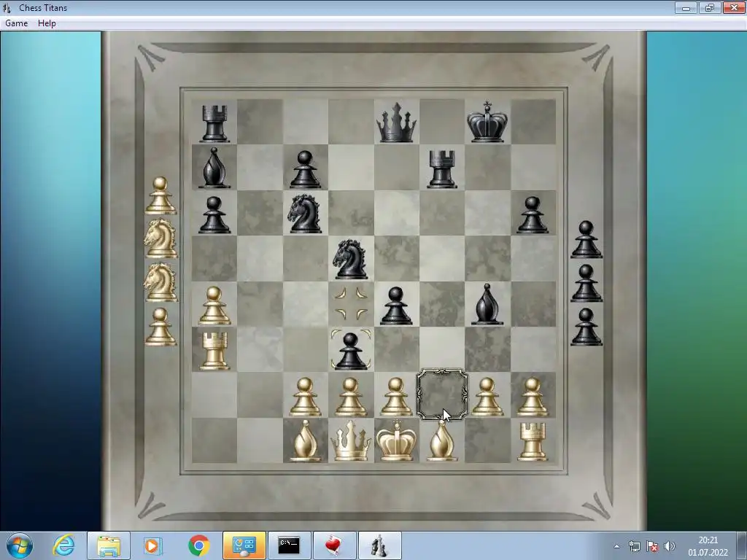Select the white bishop on f1
This screenshot has height=560, width=747.
pyautogui.click(x=441, y=441)
